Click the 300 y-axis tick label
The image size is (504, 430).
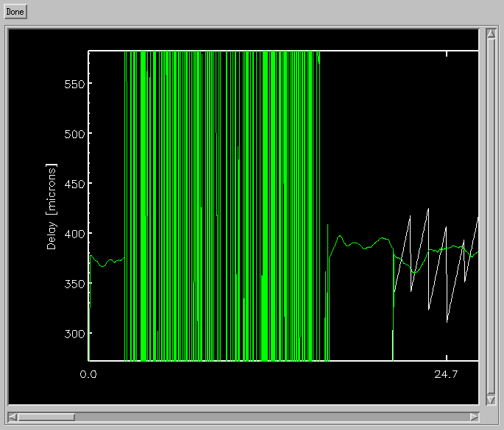pyautogui.click(x=73, y=334)
